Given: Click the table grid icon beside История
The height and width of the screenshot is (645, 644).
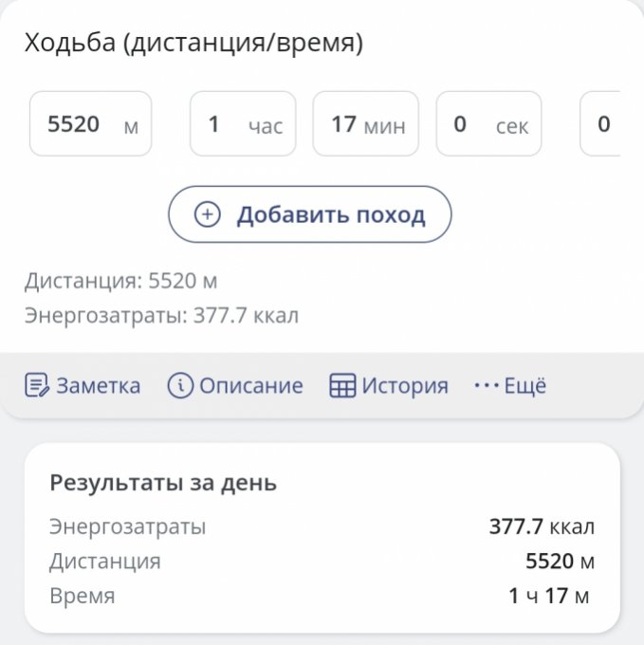Looking at the screenshot, I should (341, 386).
